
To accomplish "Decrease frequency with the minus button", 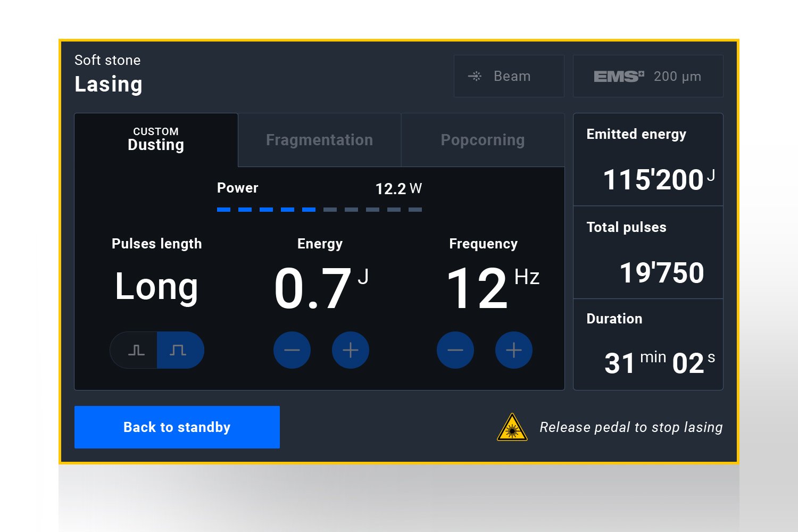I will pyautogui.click(x=455, y=350).
